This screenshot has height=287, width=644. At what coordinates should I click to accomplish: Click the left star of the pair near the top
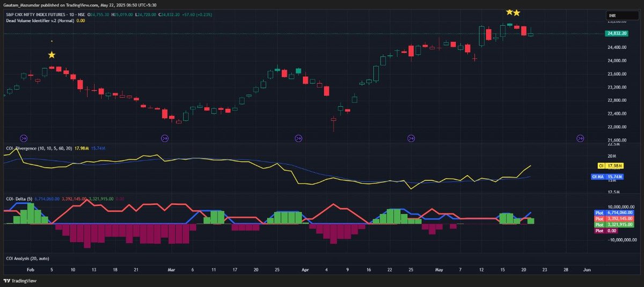509,11
